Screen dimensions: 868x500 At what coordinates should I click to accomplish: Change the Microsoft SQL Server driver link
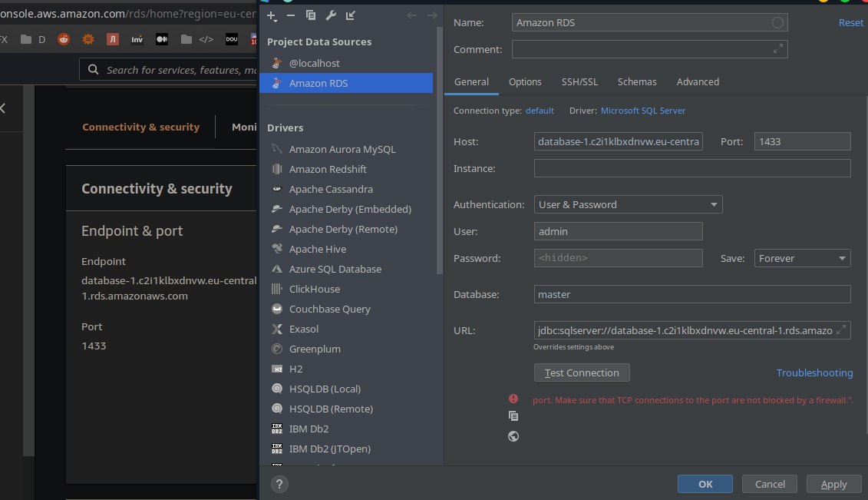point(642,111)
